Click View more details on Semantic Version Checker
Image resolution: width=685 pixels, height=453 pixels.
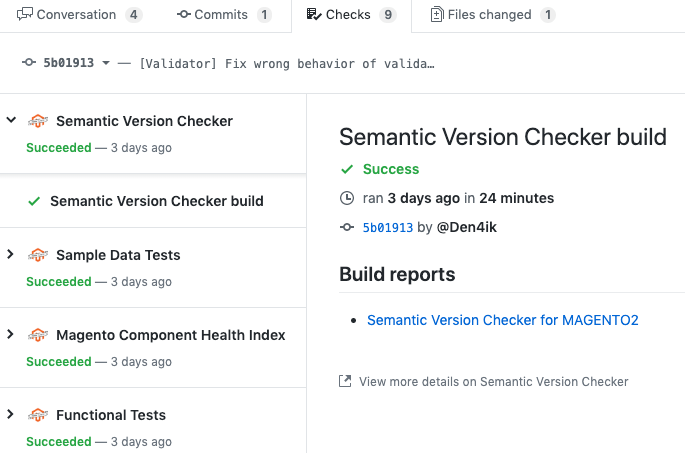pos(493,381)
